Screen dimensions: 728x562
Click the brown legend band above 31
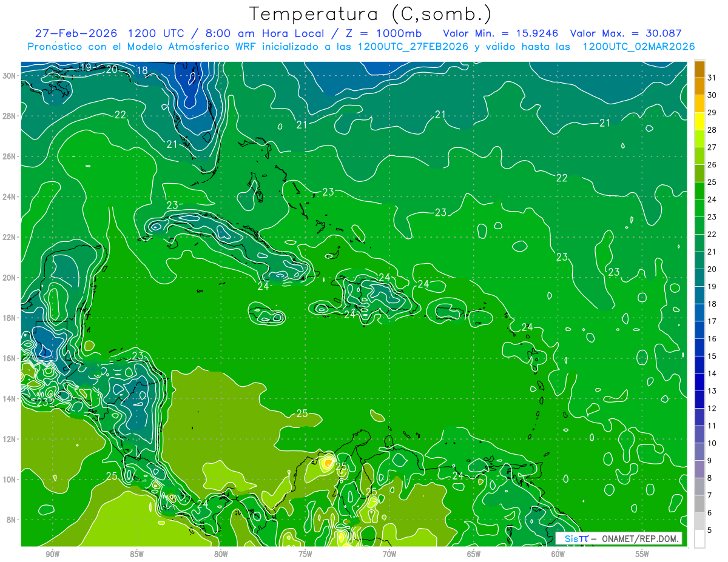point(699,69)
